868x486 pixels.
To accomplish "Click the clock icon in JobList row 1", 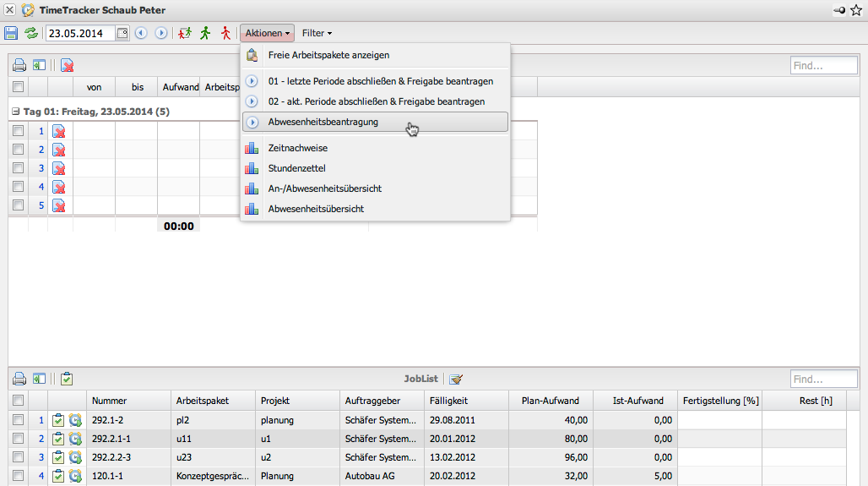I will (75, 418).
